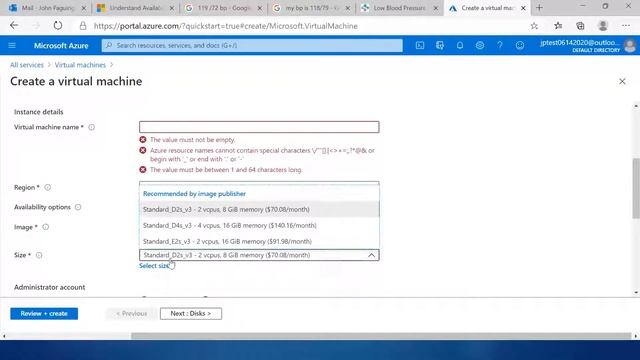Collapse the Size dropdown with its chevron
Viewport: 640px width, 360px height.
[371, 255]
